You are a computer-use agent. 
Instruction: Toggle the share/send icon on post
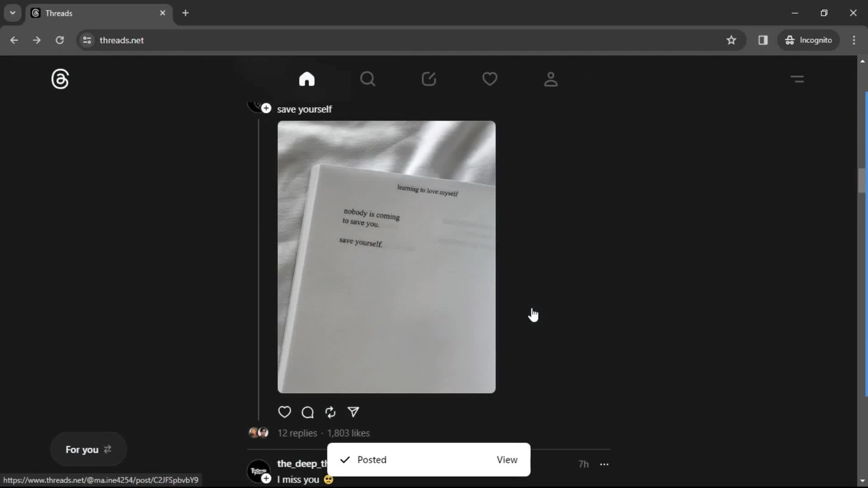(x=353, y=412)
